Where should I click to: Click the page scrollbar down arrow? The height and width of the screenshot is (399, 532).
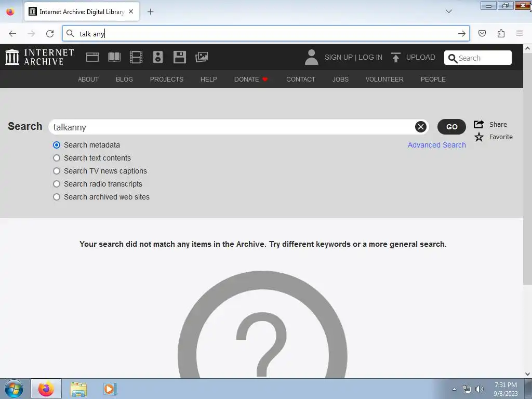(x=528, y=374)
